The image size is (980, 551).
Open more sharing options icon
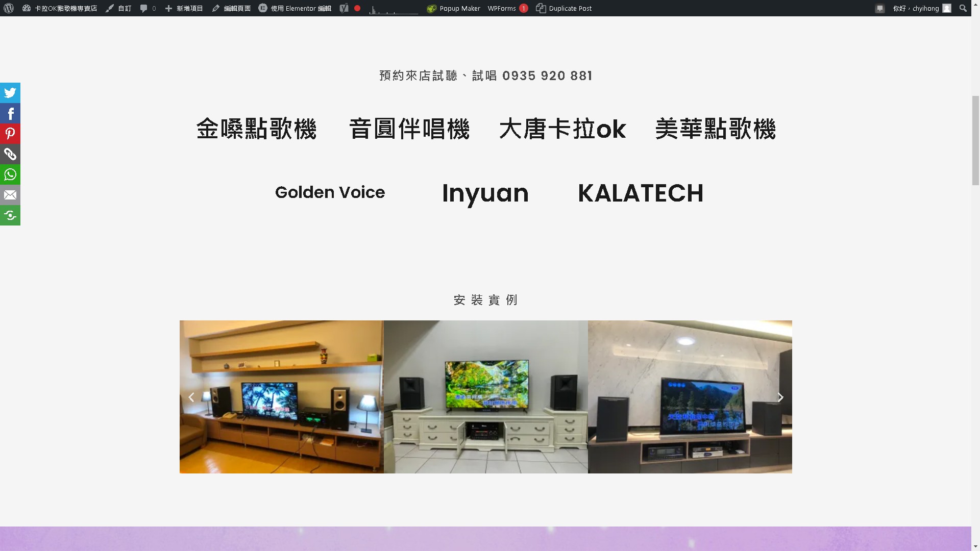10,215
